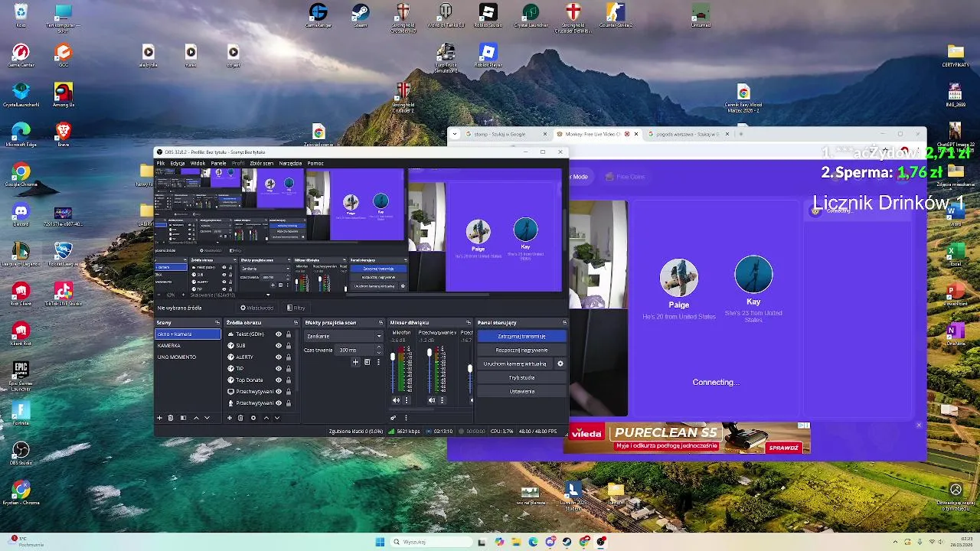Screen dimensions: 980x551
Task: Toggle visibility of ALERTY source
Action: pos(279,357)
